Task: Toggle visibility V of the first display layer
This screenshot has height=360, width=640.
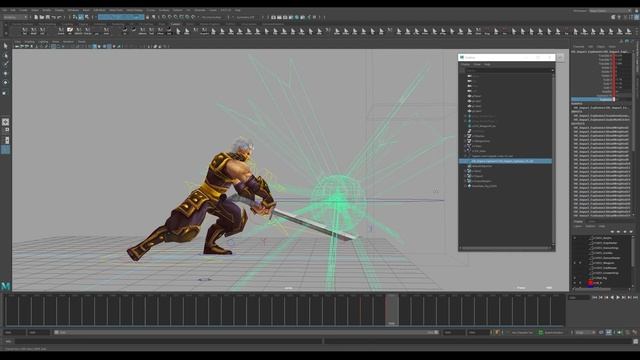Action: pos(575,238)
